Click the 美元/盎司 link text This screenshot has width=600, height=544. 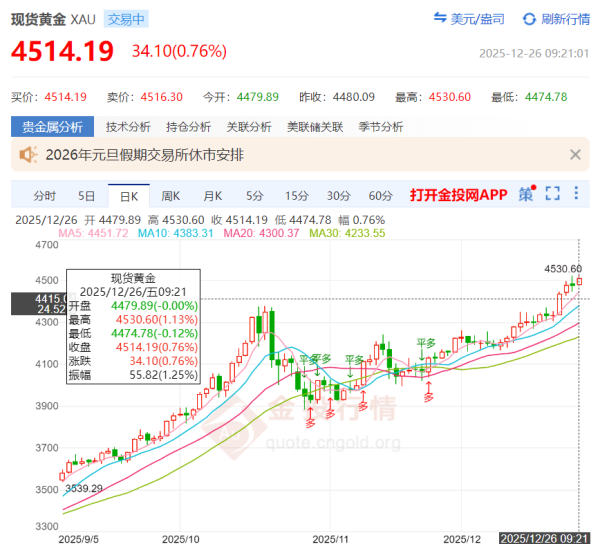(x=478, y=19)
